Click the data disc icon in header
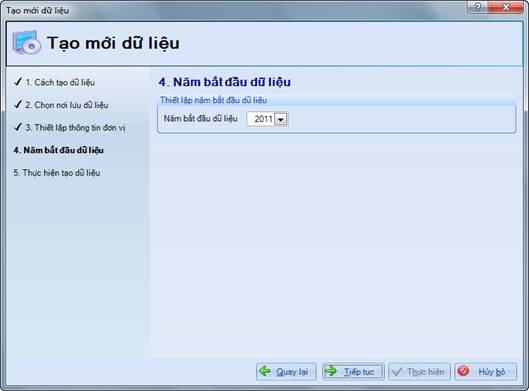The height and width of the screenshot is (391, 529). pyautogui.click(x=27, y=43)
